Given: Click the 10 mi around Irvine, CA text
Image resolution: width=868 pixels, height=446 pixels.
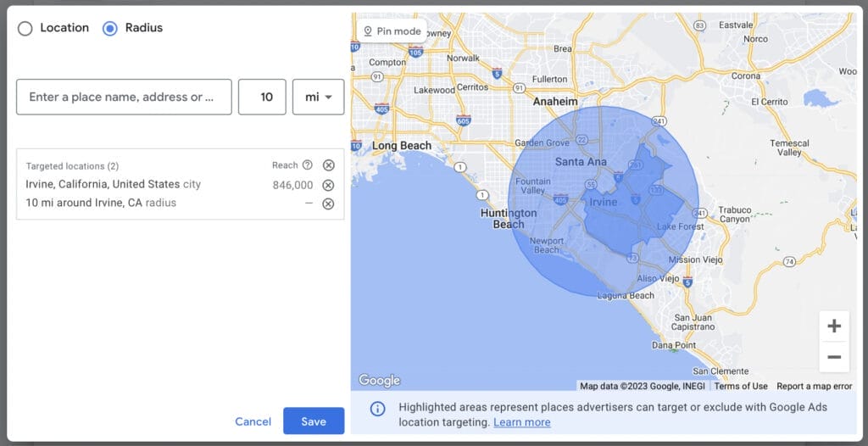Looking at the screenshot, I should [84, 203].
